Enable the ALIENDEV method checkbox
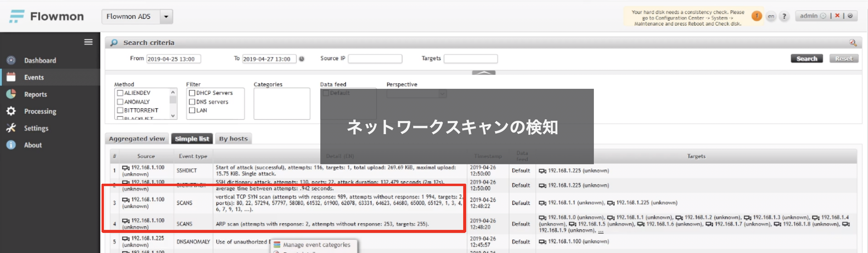The image size is (868, 253). point(120,93)
